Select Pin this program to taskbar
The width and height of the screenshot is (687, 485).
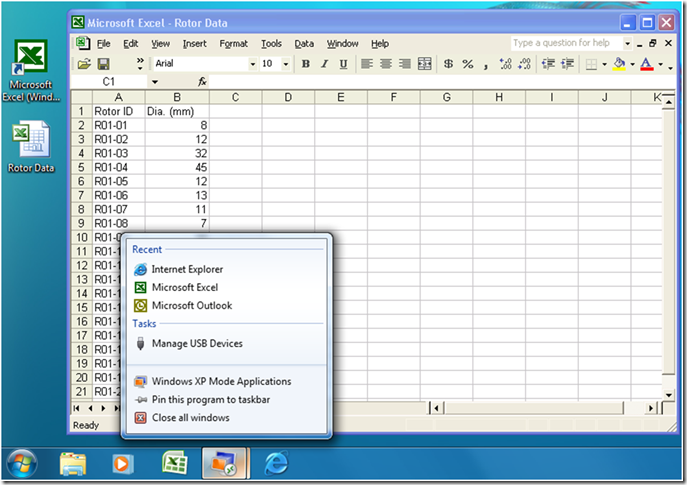(x=211, y=400)
